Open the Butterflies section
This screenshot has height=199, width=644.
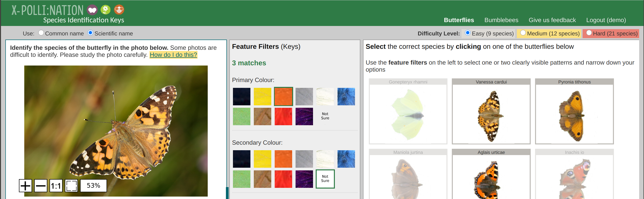point(459,20)
